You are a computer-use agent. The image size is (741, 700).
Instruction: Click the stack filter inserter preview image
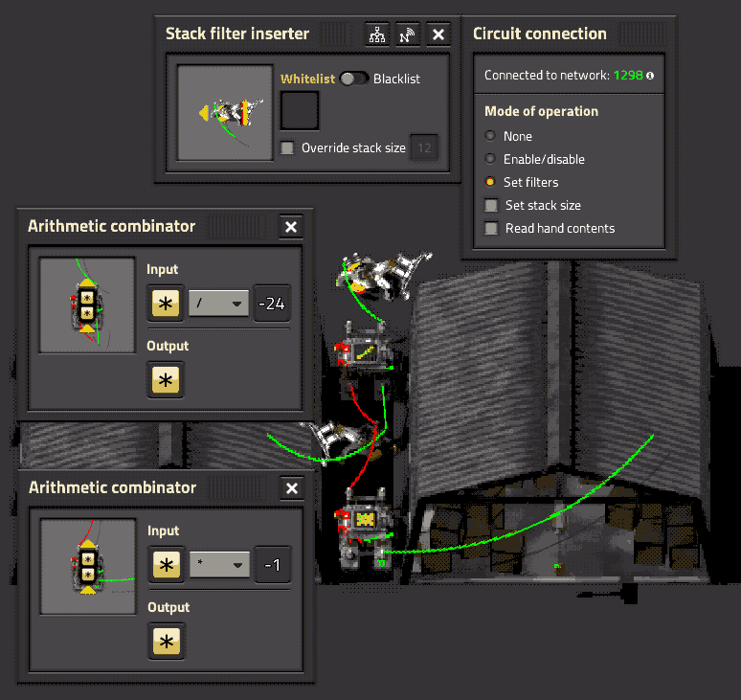225,112
